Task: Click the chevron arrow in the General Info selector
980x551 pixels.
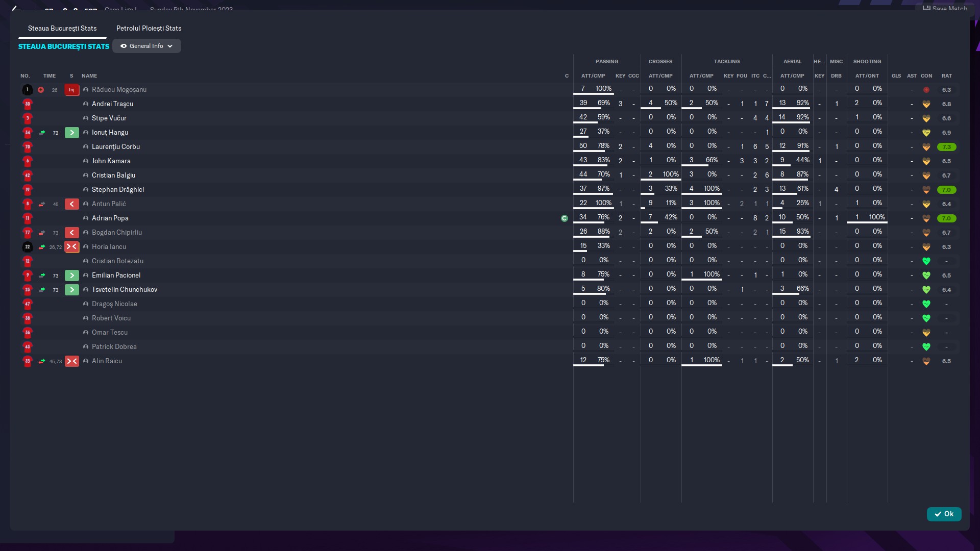Action: click(x=170, y=46)
